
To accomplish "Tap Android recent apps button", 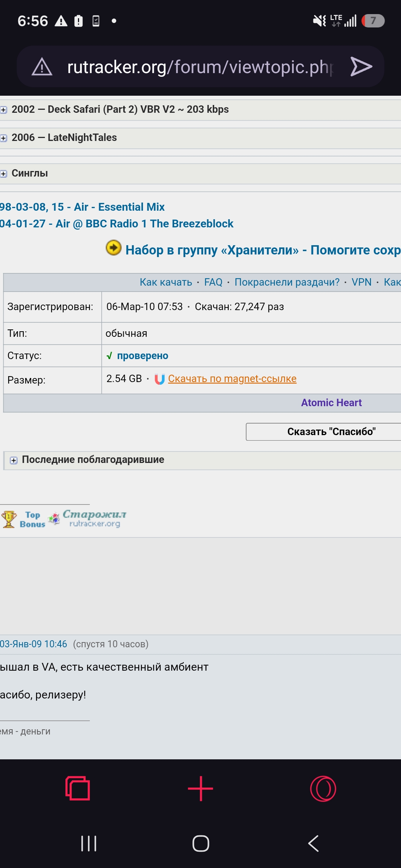I will [x=89, y=844].
